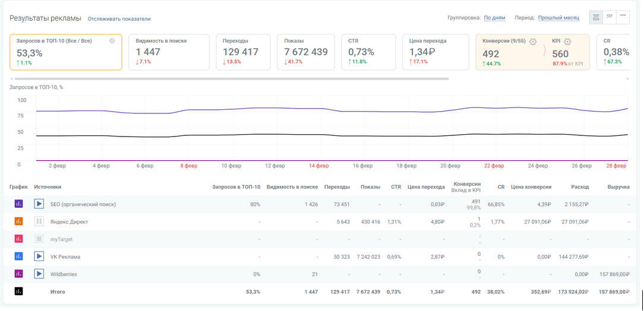Open the three-dots more options menu

tap(623, 17)
